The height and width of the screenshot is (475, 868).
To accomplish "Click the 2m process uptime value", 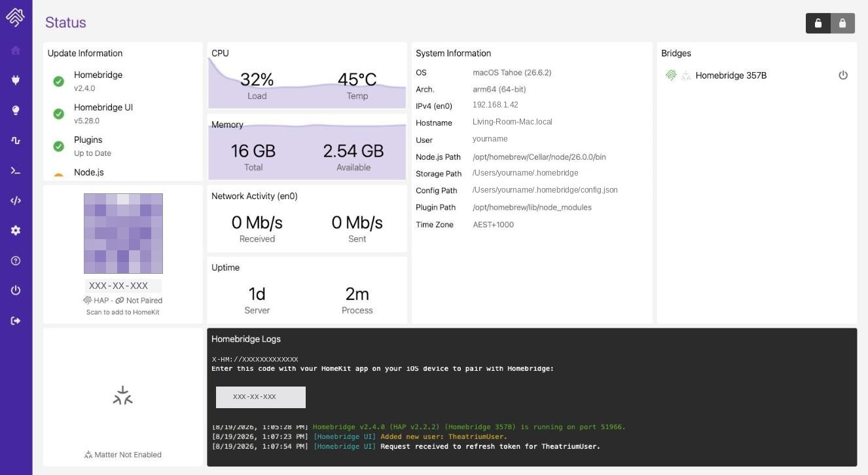I will click(x=357, y=294).
